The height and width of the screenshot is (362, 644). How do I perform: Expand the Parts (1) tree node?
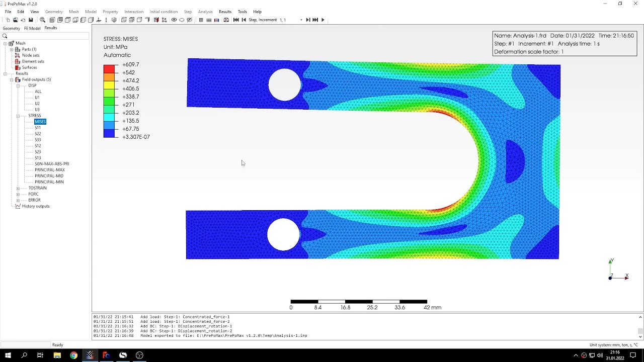coord(12,49)
